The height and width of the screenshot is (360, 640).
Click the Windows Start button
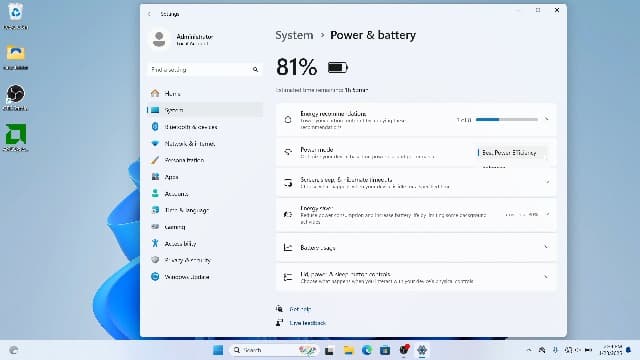coord(218,350)
